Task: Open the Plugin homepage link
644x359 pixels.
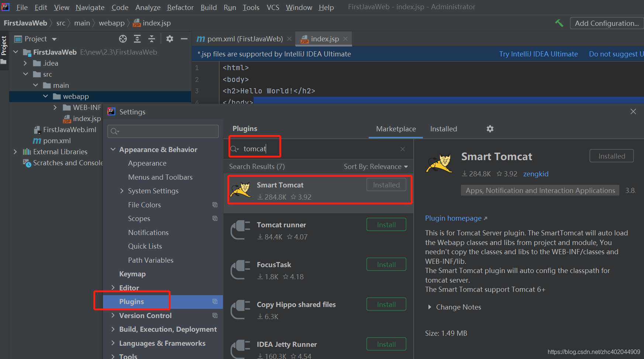Action: coord(456,218)
